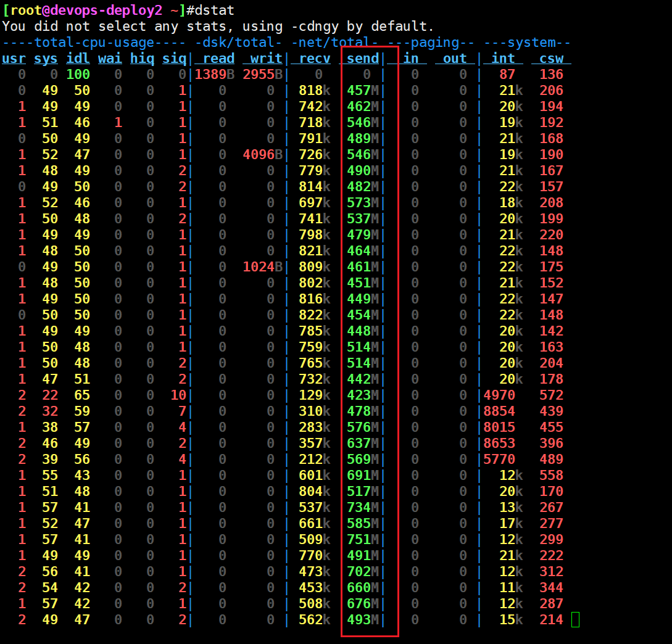
Task: Click the recv value 357k
Action: 315,444
